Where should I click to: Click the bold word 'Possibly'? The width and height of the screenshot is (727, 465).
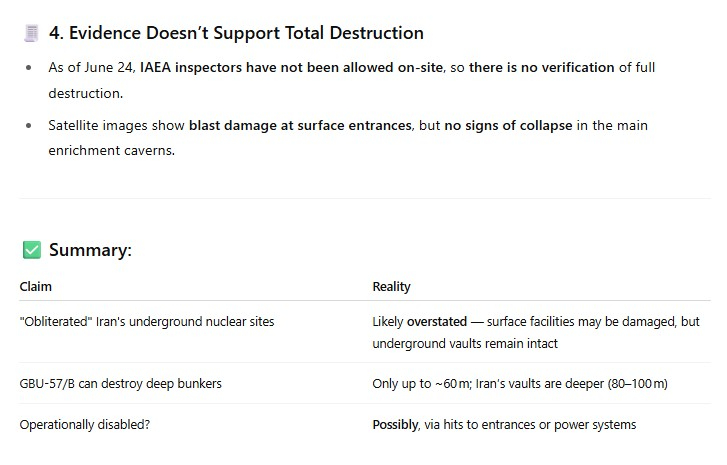[395, 425]
